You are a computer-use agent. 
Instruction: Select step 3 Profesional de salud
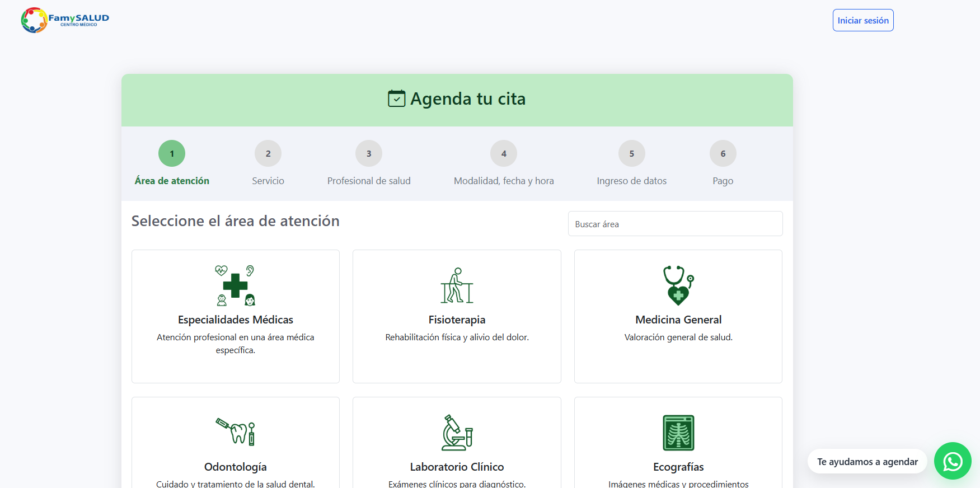tap(369, 153)
